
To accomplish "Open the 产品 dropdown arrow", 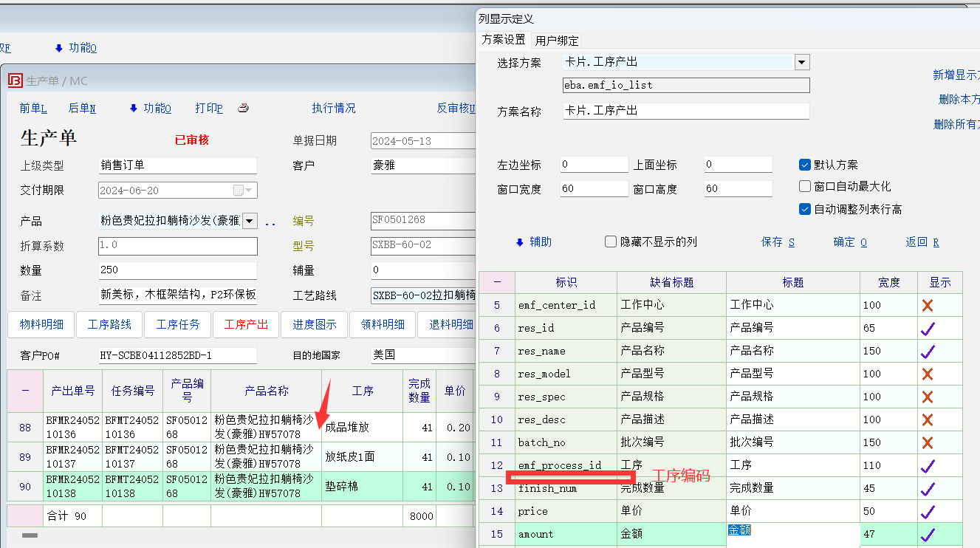I will [x=250, y=221].
